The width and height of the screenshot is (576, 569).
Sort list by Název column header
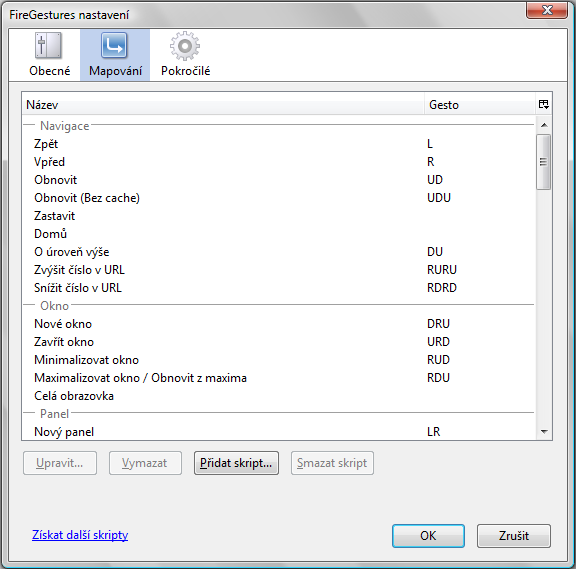(223, 105)
